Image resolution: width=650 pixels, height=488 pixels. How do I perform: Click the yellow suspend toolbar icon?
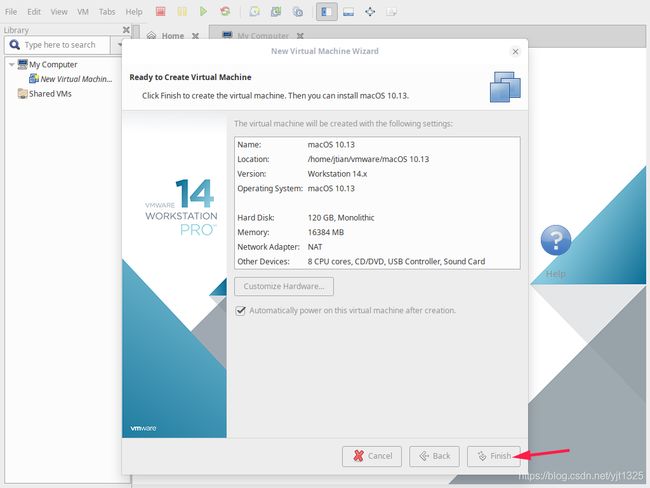[182, 12]
